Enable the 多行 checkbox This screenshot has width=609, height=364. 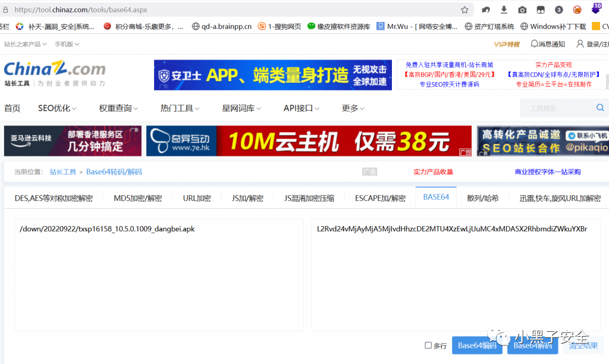(x=428, y=346)
